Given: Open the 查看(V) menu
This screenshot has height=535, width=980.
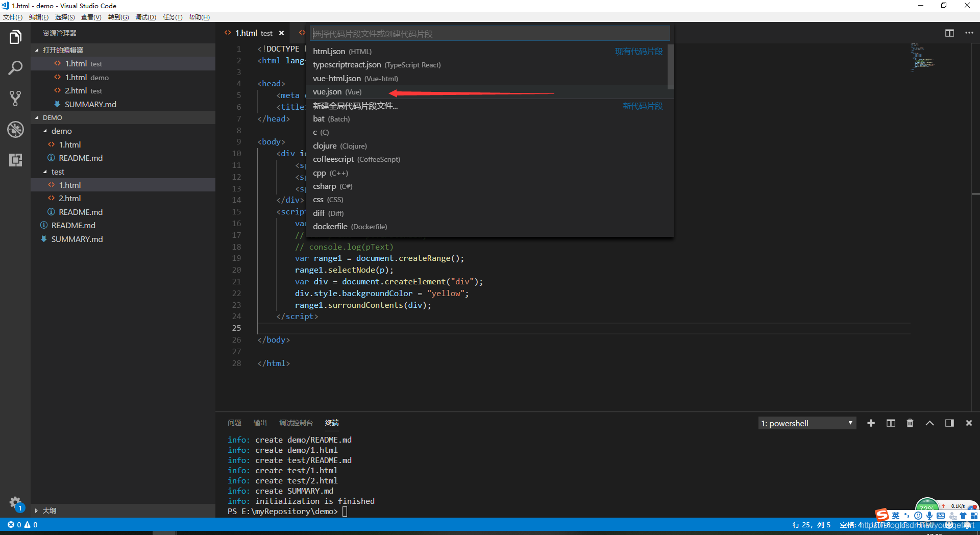Looking at the screenshot, I should click(91, 17).
